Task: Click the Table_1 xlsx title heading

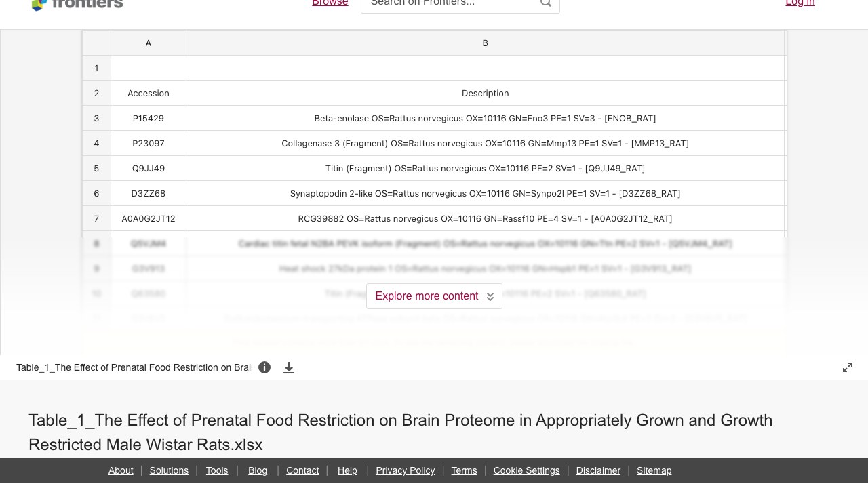Action: 401,432
